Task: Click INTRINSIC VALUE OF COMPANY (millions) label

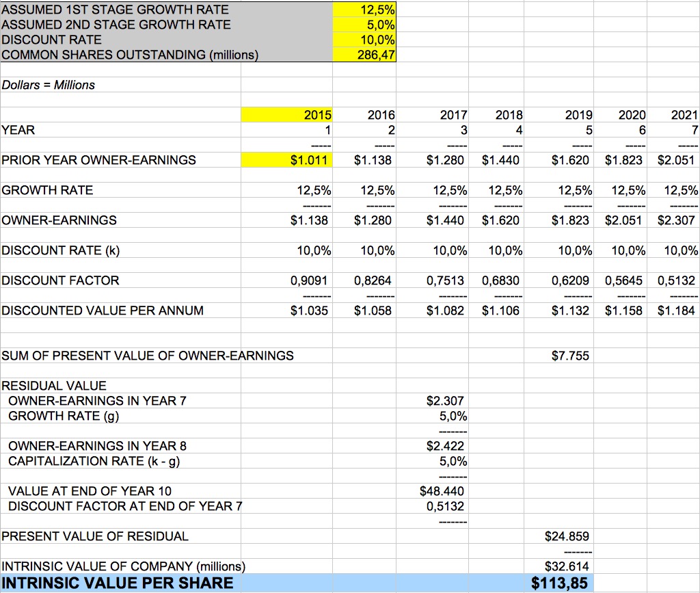Action: 124,566
